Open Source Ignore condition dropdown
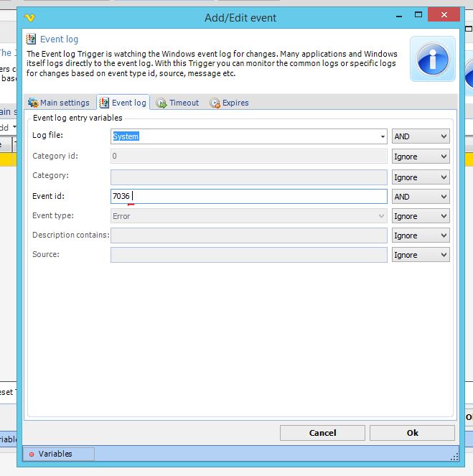Viewport: 473px width, 476px height. coord(421,255)
